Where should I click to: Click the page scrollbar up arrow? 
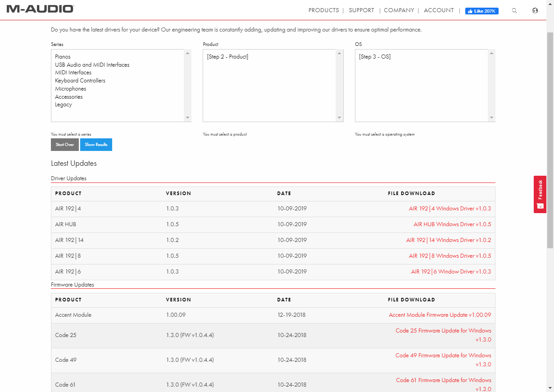pos(550,4)
